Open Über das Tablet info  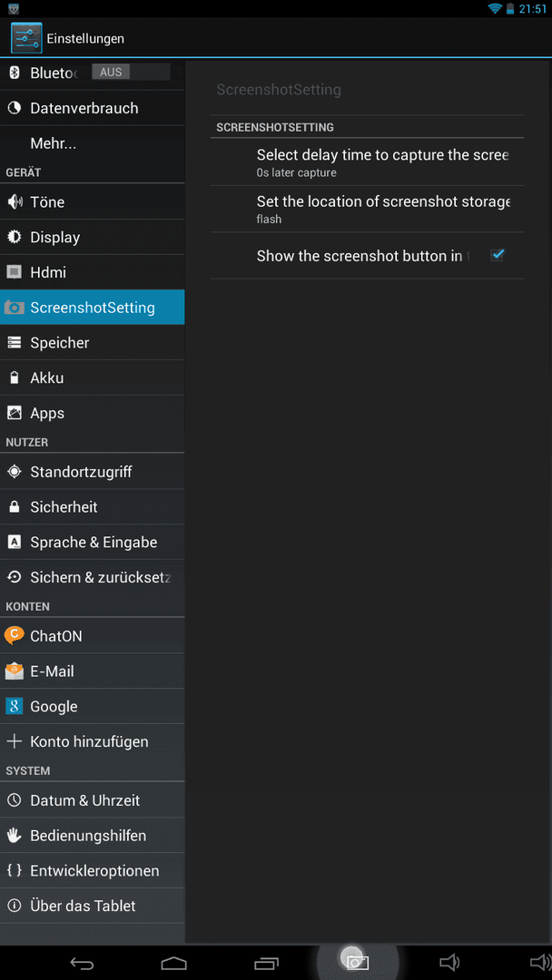[x=93, y=906]
